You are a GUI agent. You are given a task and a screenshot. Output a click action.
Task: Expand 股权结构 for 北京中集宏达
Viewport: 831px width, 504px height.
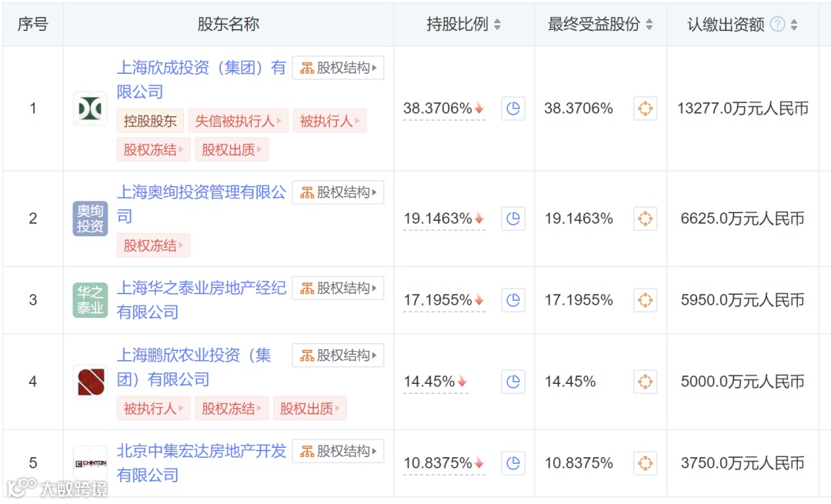point(338,452)
